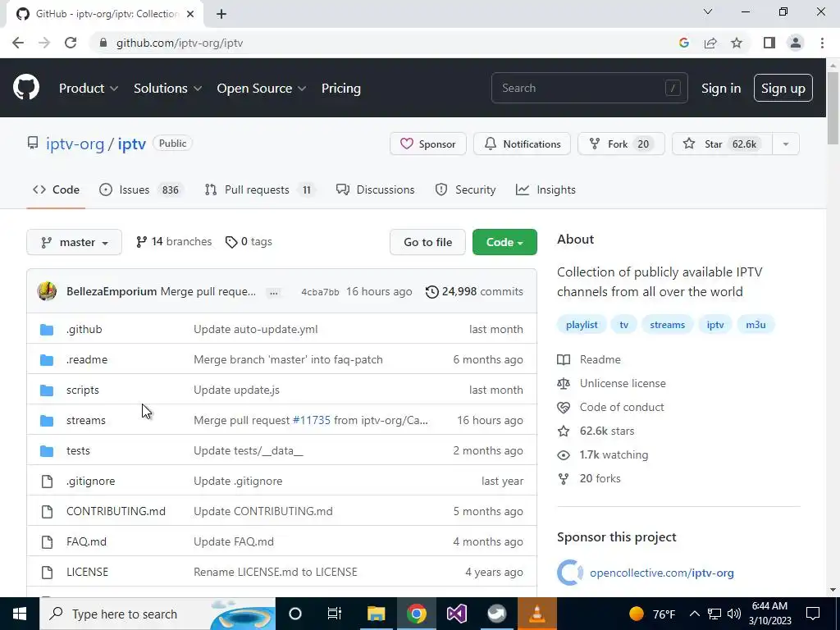Screen dimensions: 840x630
Task: Open the .readme folder
Action: [87, 359]
